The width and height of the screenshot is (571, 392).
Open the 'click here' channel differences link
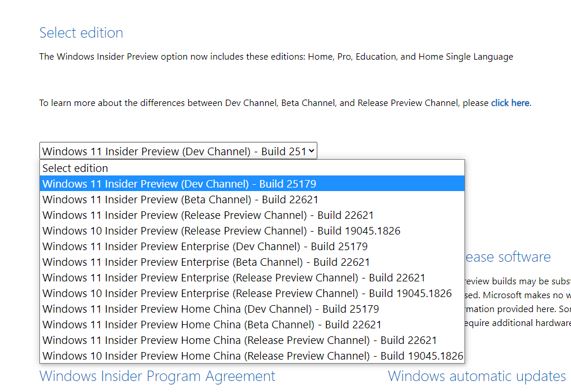tap(510, 103)
